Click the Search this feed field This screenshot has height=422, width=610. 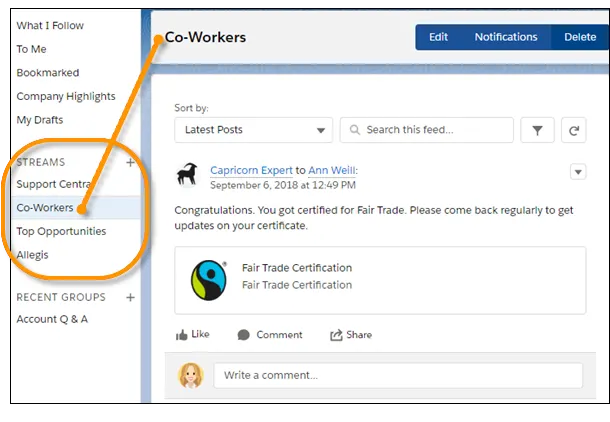tap(427, 130)
